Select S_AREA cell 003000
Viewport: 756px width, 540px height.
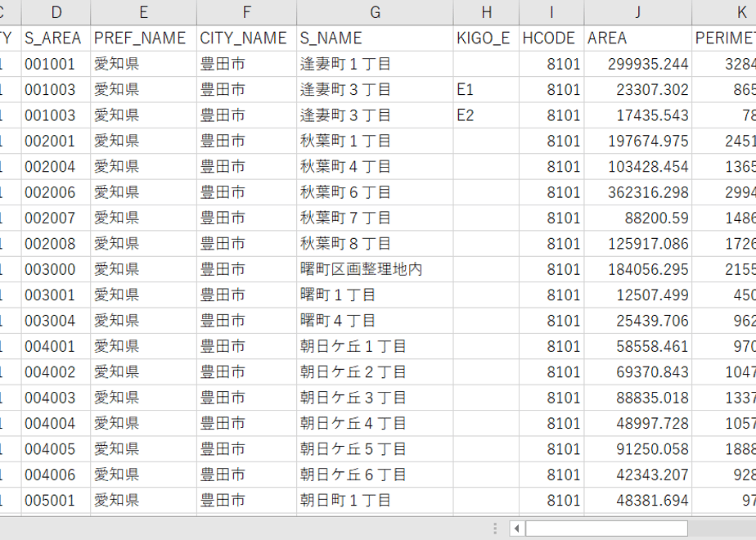[56, 269]
